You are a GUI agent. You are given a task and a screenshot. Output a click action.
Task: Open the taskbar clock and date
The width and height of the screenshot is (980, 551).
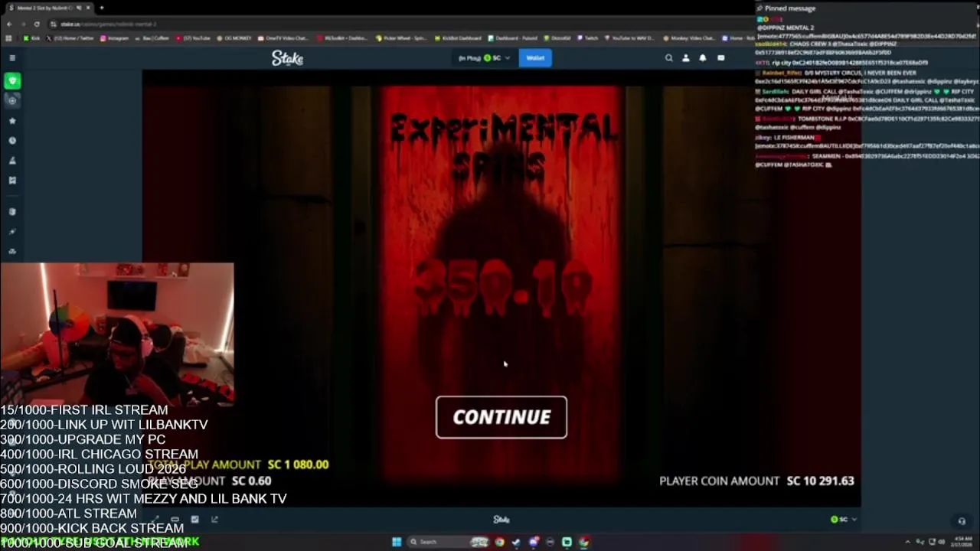pyautogui.click(x=963, y=542)
